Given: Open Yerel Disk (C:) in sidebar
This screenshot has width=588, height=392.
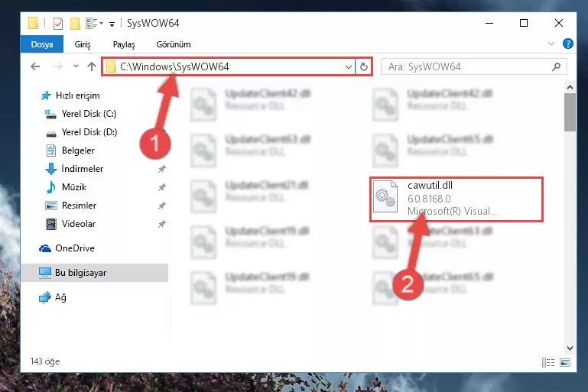Looking at the screenshot, I should (80, 114).
